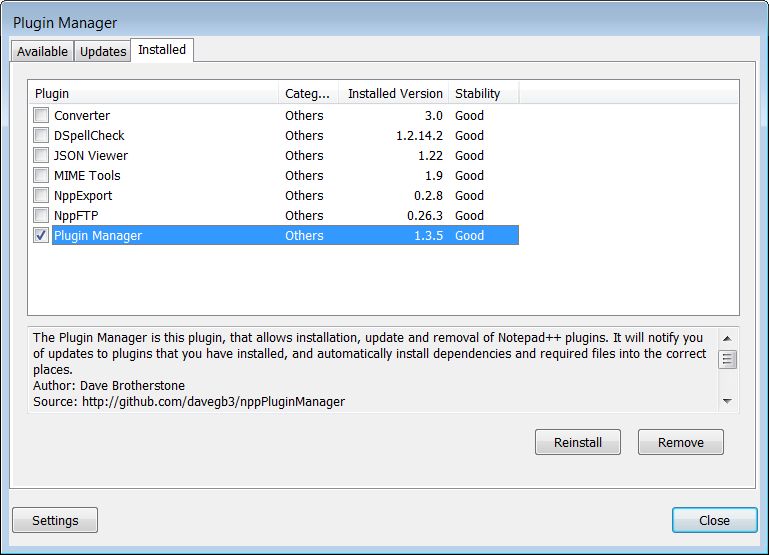The width and height of the screenshot is (769, 555).
Task: Click Good stability in NppFTP row
Action: click(469, 216)
